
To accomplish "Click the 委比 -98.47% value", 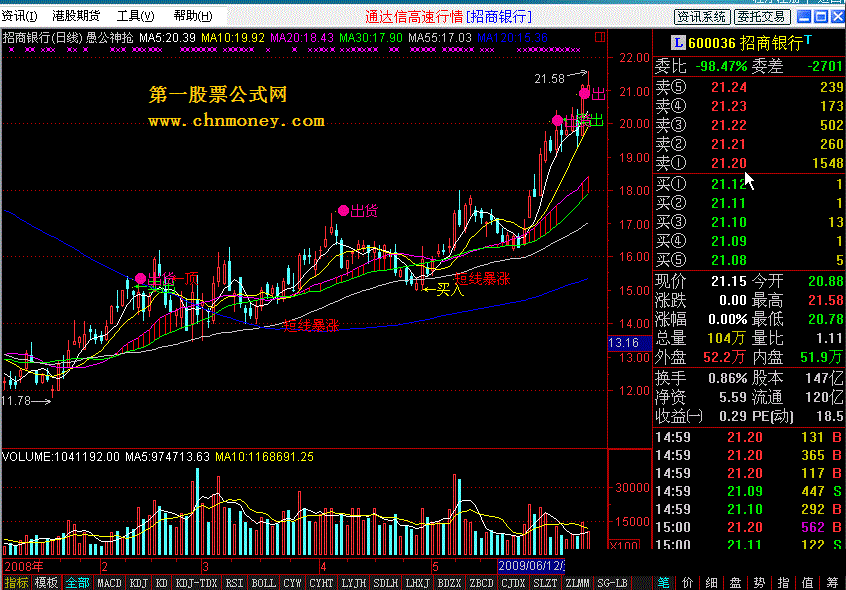I will (x=721, y=66).
